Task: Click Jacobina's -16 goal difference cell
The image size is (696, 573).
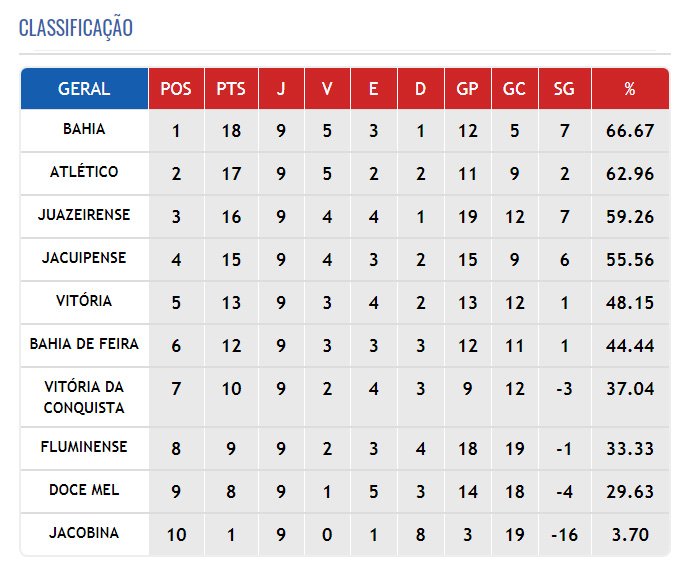Action: (565, 535)
